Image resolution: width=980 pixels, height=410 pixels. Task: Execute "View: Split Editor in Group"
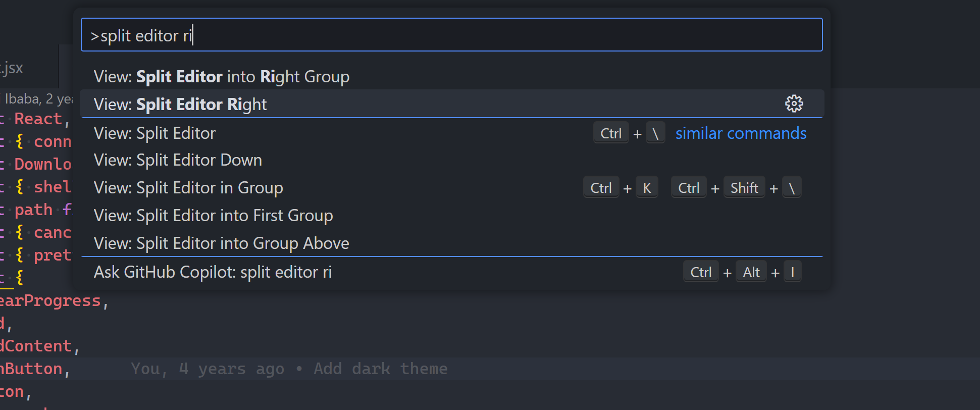[x=188, y=188]
